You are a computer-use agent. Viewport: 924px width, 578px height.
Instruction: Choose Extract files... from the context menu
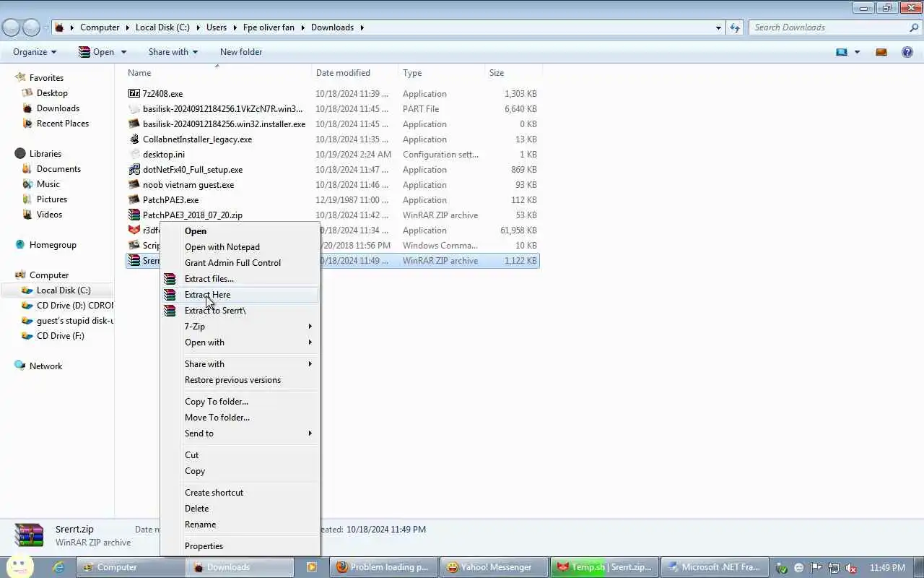[240, 279]
